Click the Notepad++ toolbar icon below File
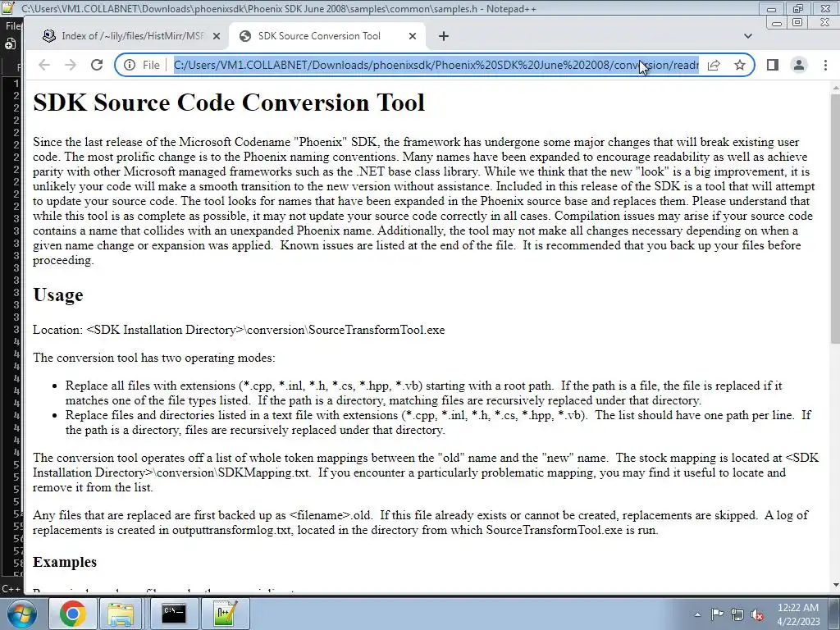Screen dimensions: 840x630 coord(11,44)
